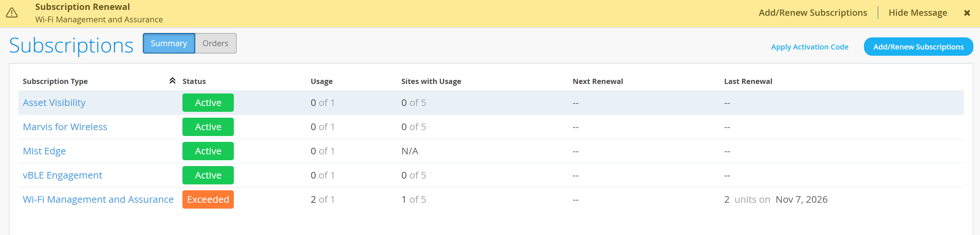
Task: Click the Sites with Usage column header
Action: coord(431,81)
